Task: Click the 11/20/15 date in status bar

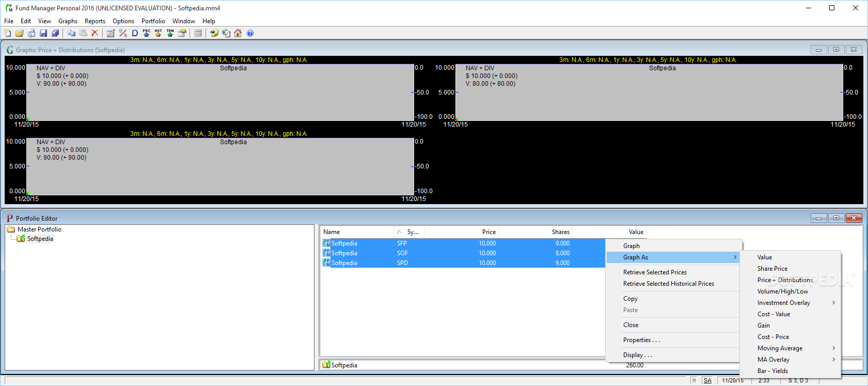Action: (733, 380)
